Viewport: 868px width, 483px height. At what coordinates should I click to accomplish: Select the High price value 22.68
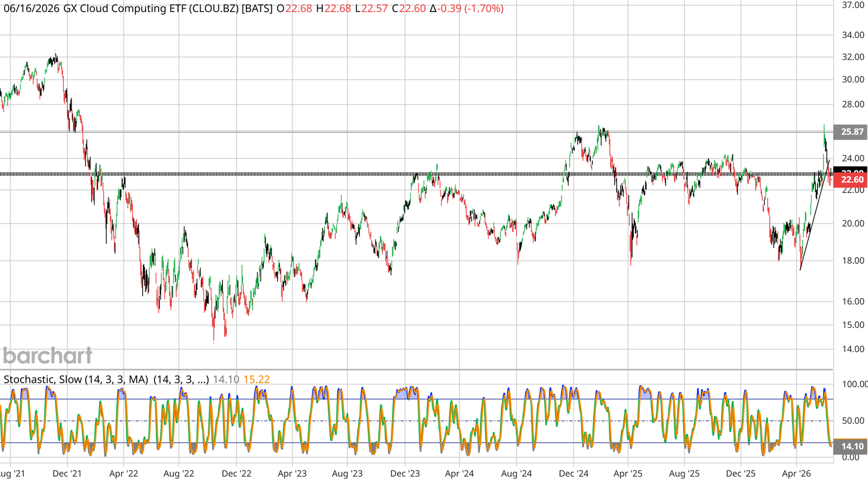(x=338, y=9)
